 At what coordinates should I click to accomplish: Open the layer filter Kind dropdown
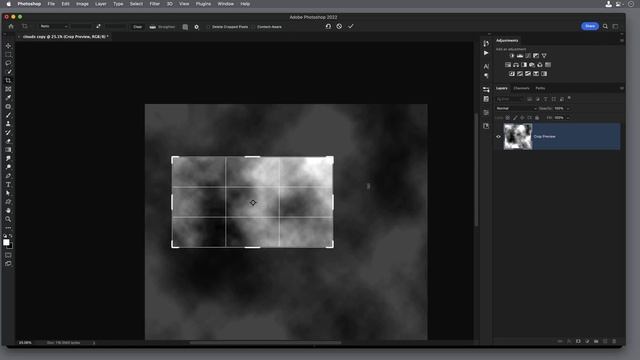(509, 99)
